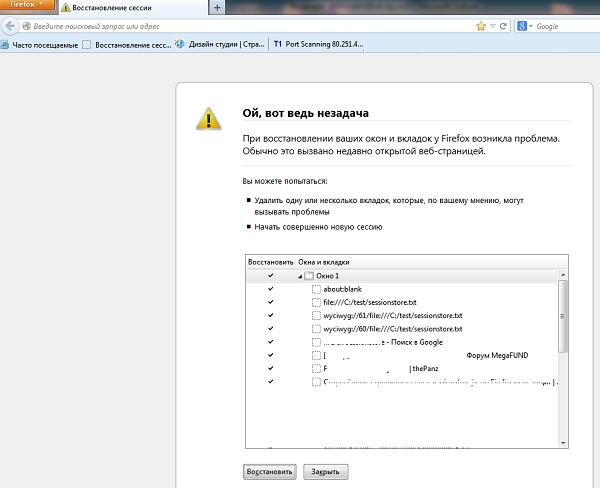
Task: Click the session list scroll down arrow
Action: [x=562, y=443]
